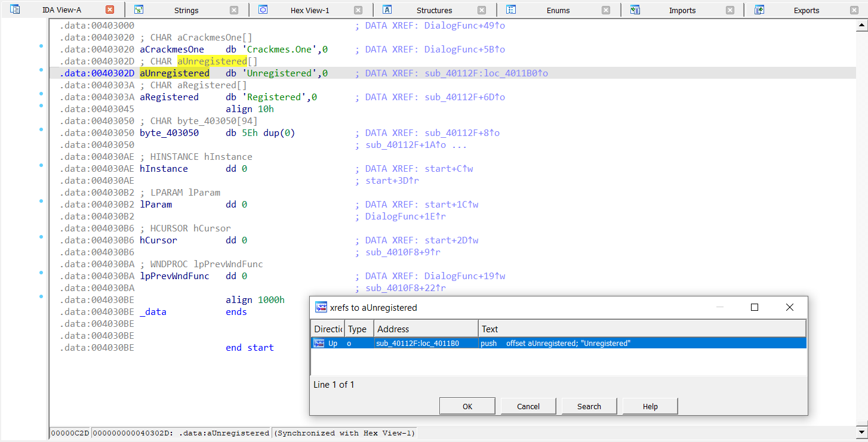Click Cancel in xrefs dialog
This screenshot has width=868, height=442.
click(528, 406)
